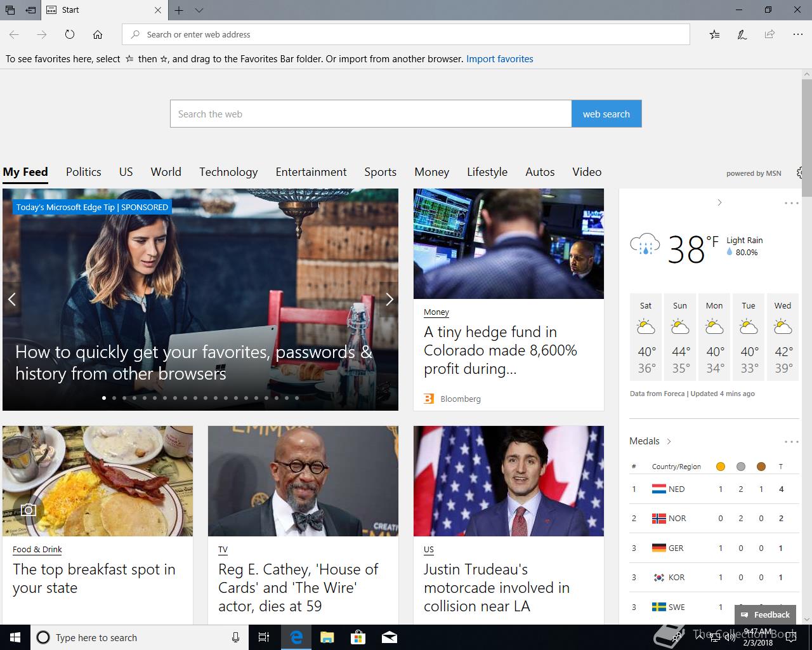
Task: Click the Food & Drink category link
Action: (x=37, y=550)
